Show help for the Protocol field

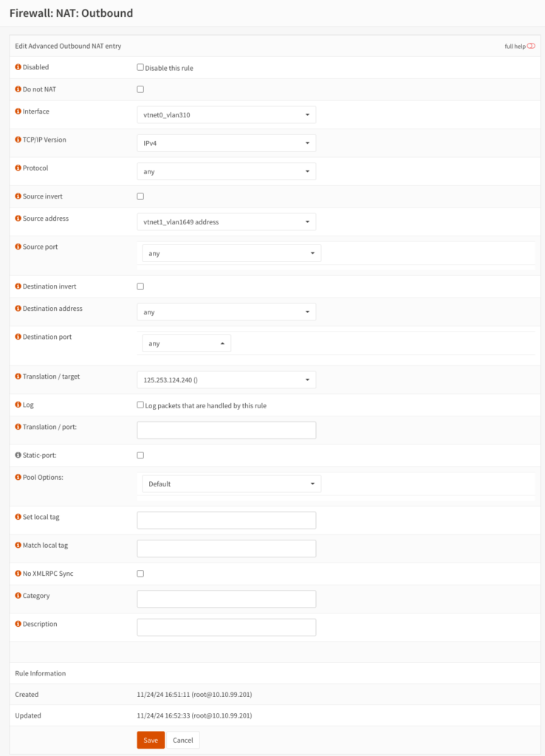tap(18, 168)
